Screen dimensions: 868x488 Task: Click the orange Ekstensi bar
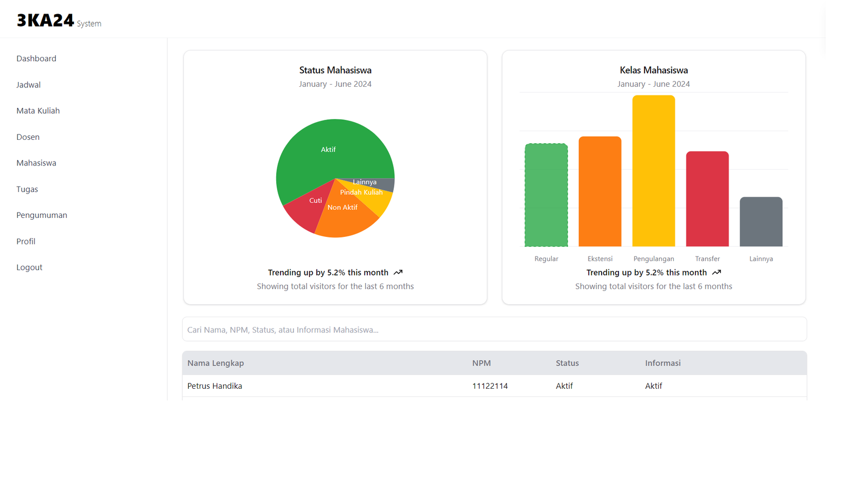point(600,191)
